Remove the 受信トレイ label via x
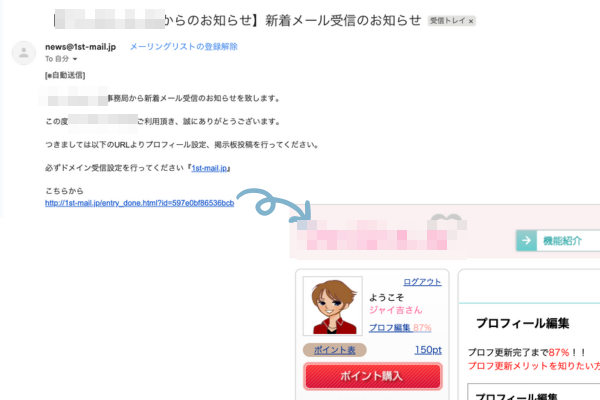This screenshot has width=600, height=400. 471,21
